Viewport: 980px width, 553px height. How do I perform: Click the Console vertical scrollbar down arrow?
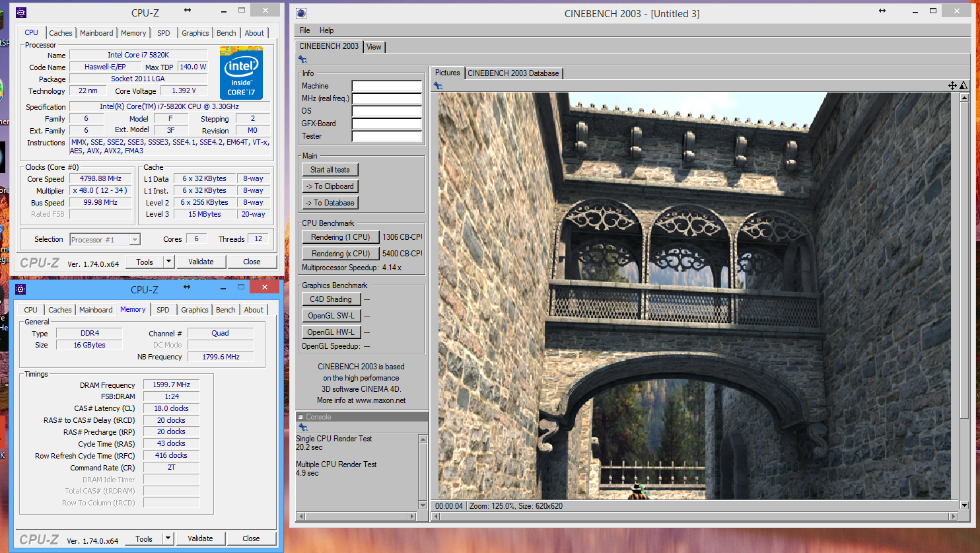423,505
